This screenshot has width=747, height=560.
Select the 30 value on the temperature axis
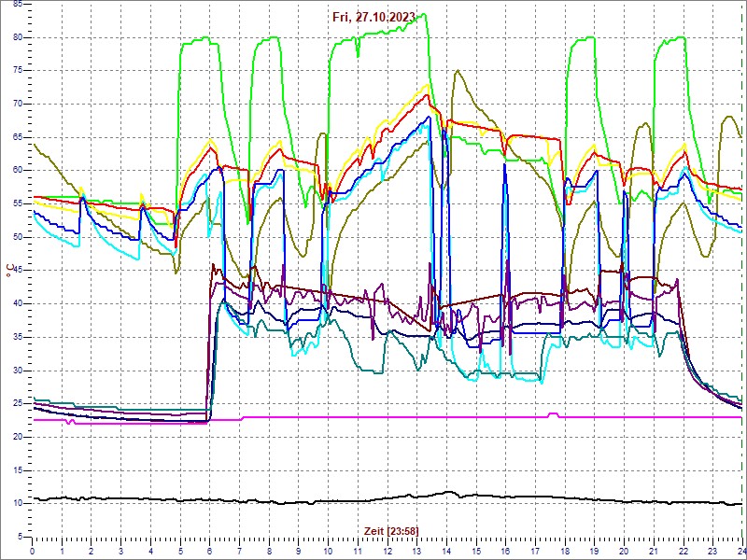[18, 371]
